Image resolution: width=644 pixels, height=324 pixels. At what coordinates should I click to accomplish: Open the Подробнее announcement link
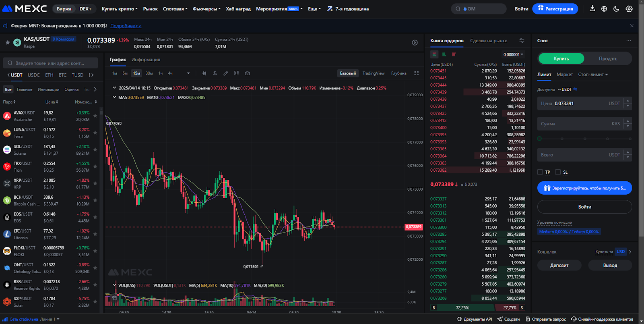point(126,26)
